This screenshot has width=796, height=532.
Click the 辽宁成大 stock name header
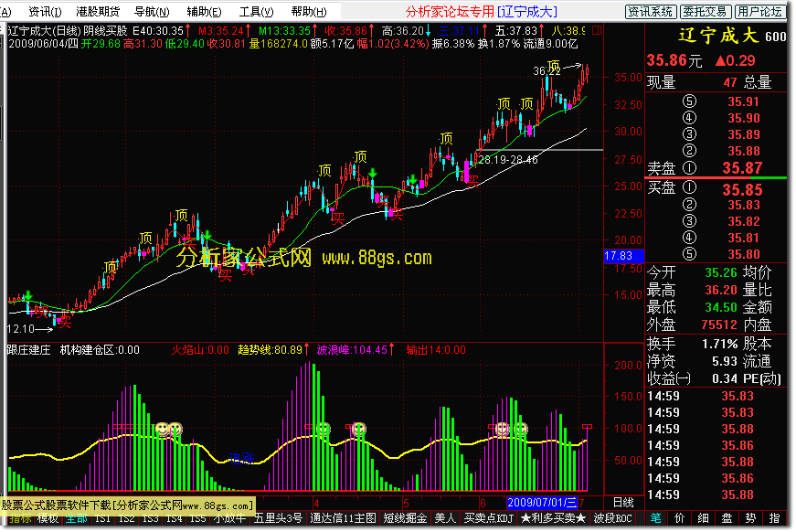718,36
